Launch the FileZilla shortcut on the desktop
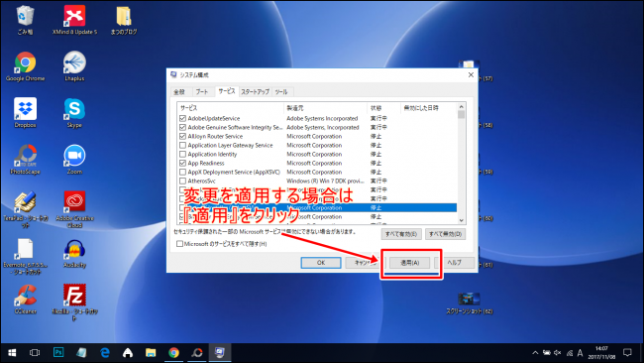 (74, 302)
